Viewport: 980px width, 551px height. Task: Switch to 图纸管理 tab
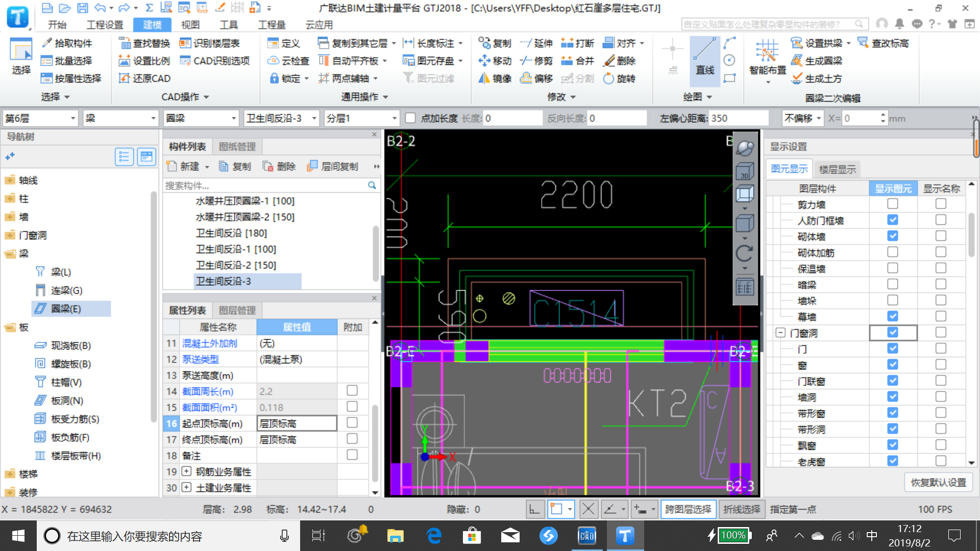point(237,146)
